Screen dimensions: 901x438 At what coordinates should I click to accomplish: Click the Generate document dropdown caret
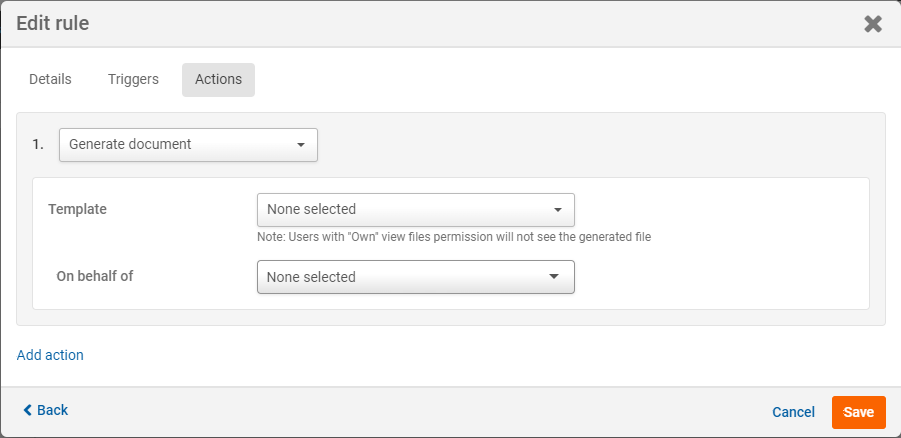click(x=301, y=145)
